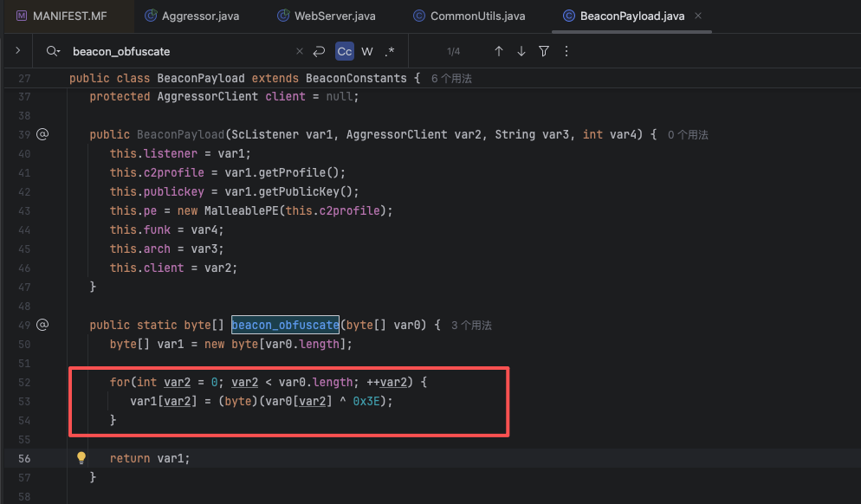Viewport: 861px width, 504px height.
Task: Switch to the Aggressor.java tab
Action: pos(192,16)
